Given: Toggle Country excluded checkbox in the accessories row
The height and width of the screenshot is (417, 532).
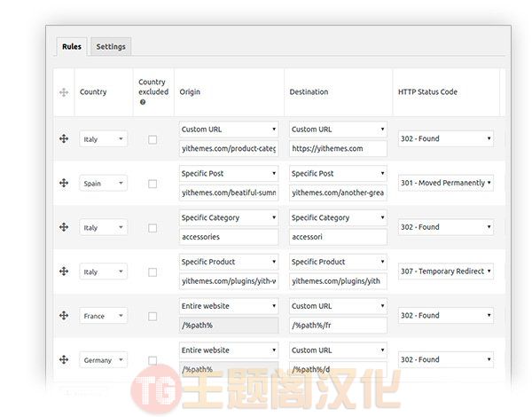Looking at the screenshot, I should [153, 228].
